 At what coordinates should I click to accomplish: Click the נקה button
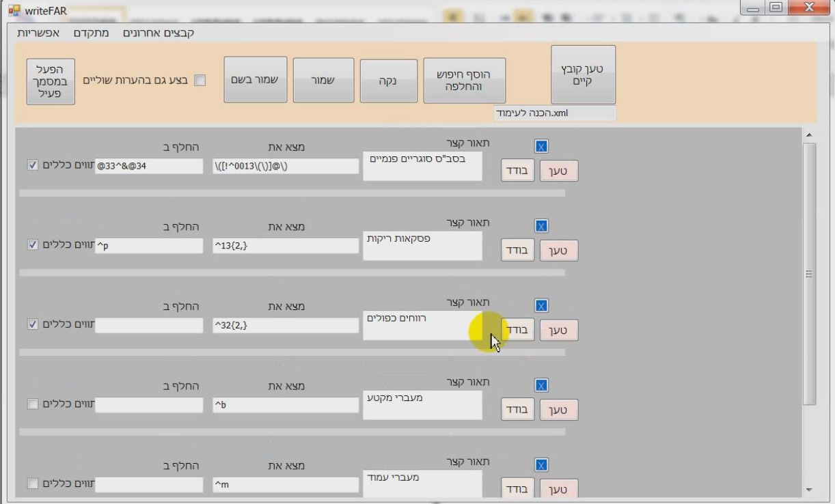pos(388,81)
